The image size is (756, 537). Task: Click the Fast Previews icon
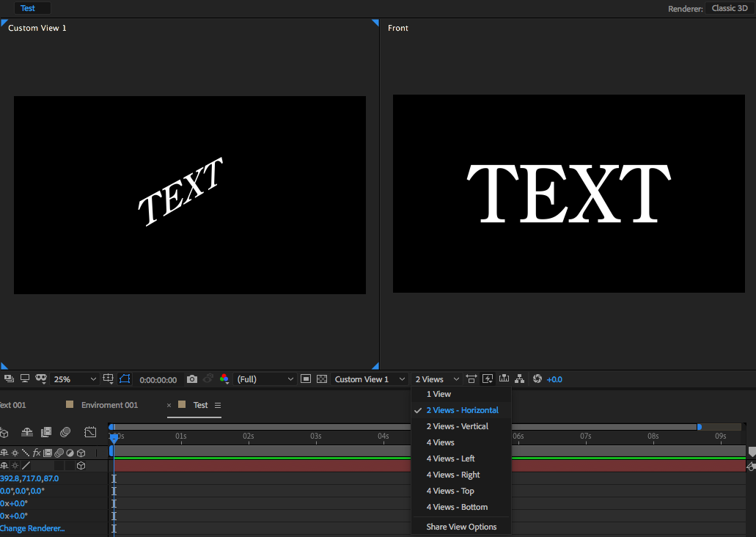488,379
